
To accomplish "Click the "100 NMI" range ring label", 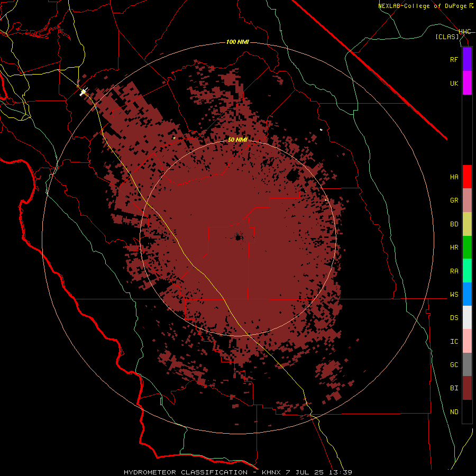I will pos(237,42).
